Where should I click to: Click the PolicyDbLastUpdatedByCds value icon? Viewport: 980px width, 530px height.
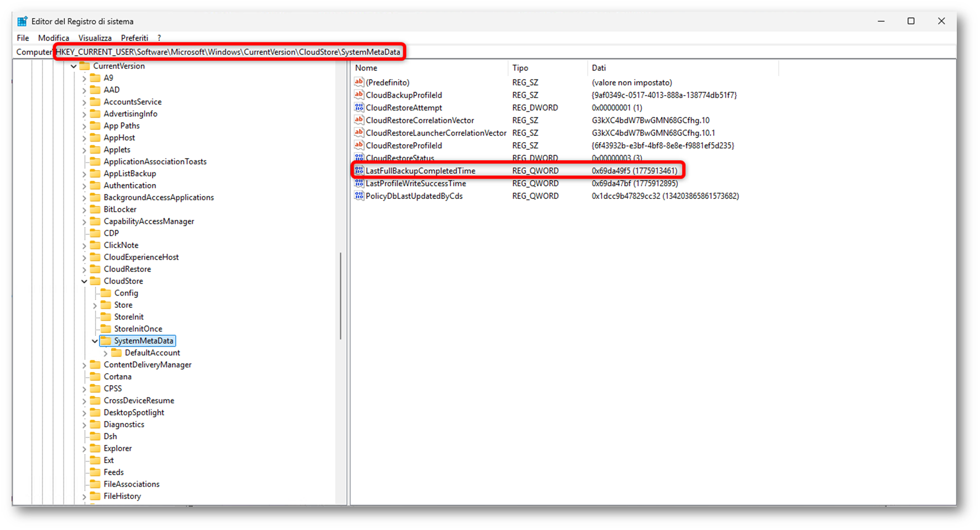tap(359, 196)
